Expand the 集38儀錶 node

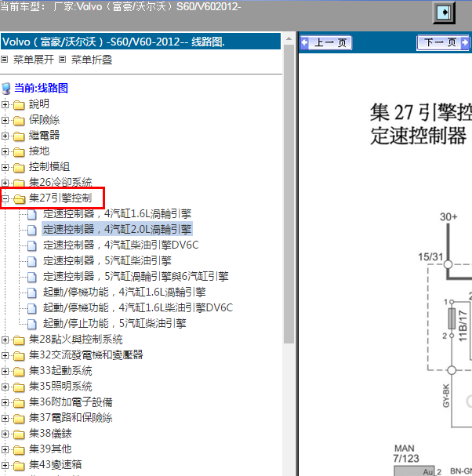[x=5, y=434]
